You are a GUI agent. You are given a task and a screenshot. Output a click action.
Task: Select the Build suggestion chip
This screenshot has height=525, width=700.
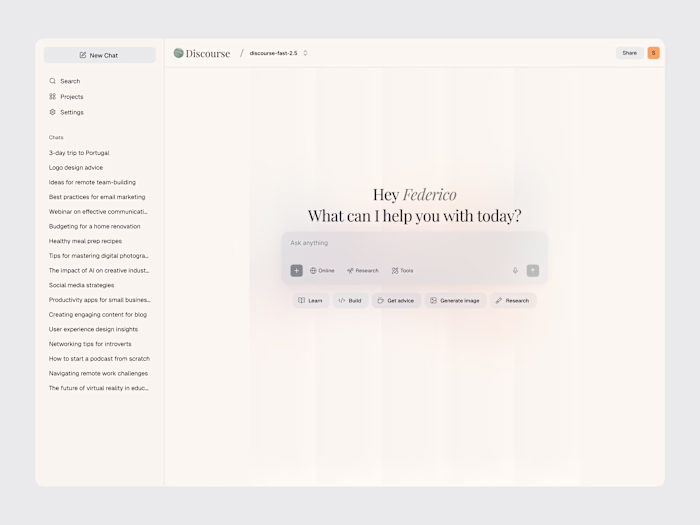point(350,300)
